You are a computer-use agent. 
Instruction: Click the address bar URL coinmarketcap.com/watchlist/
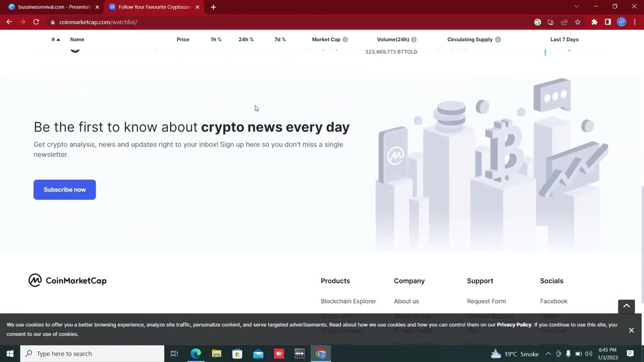tap(98, 22)
